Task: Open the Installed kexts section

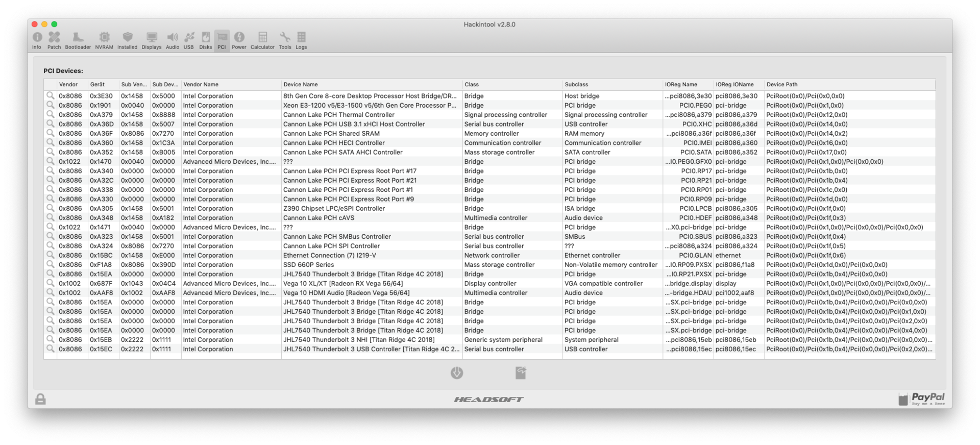Action: tap(127, 40)
